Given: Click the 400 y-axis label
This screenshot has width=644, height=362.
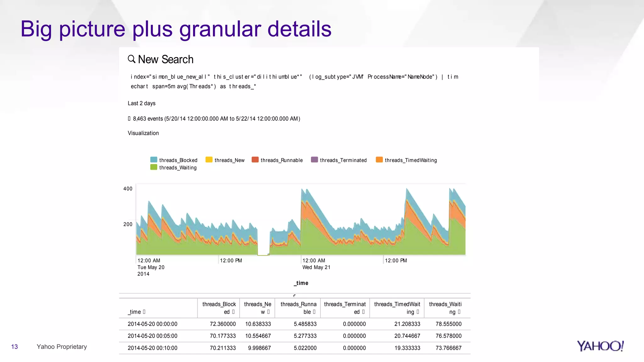Looking at the screenshot, I should [128, 189].
